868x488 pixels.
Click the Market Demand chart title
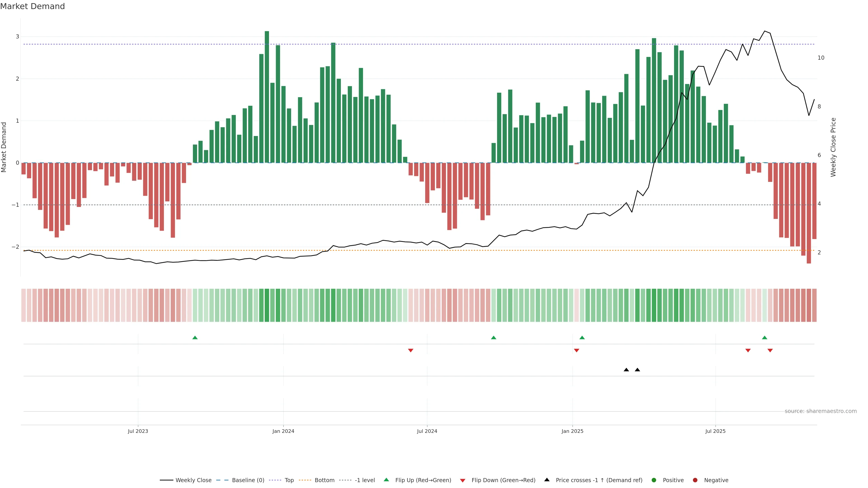(x=32, y=6)
